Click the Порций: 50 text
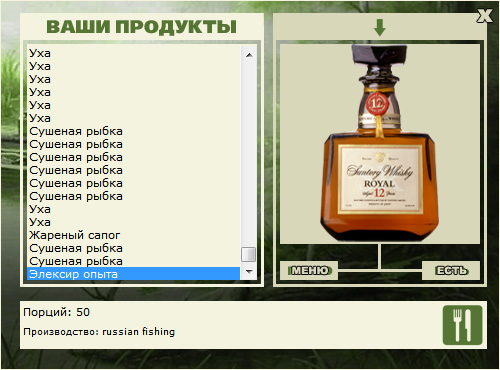The width and height of the screenshot is (500, 370). (57, 312)
